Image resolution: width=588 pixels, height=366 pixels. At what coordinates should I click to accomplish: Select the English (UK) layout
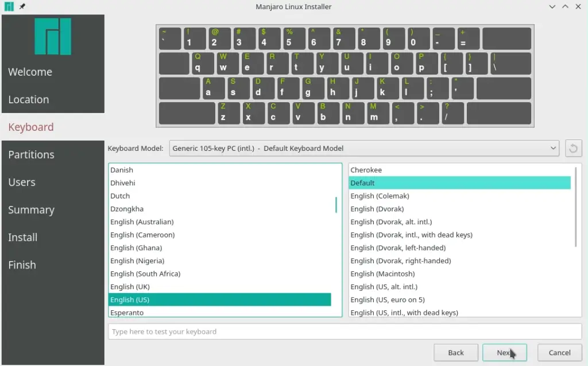pyautogui.click(x=220, y=287)
